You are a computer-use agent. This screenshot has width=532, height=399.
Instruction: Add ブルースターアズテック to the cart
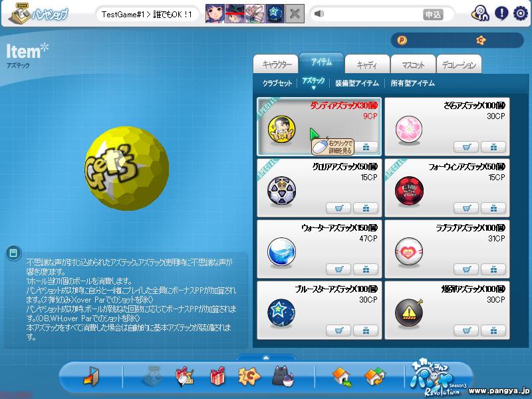pyautogui.click(x=338, y=330)
